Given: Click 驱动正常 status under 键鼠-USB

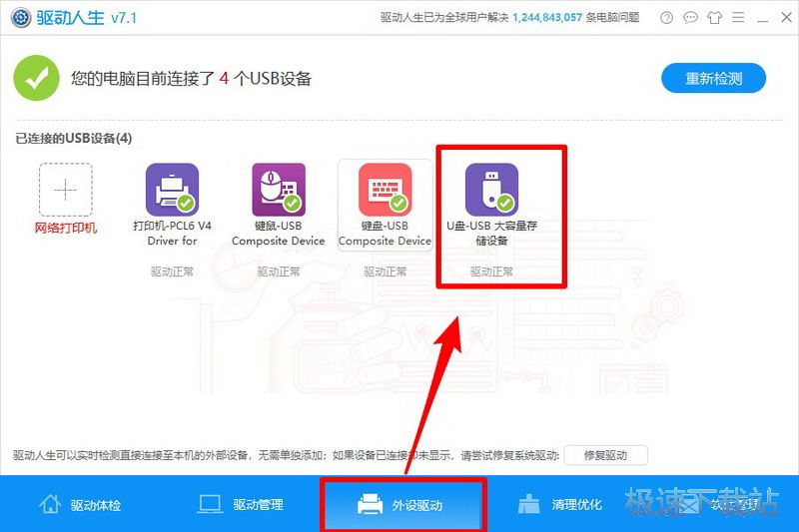Looking at the screenshot, I should tap(279, 271).
